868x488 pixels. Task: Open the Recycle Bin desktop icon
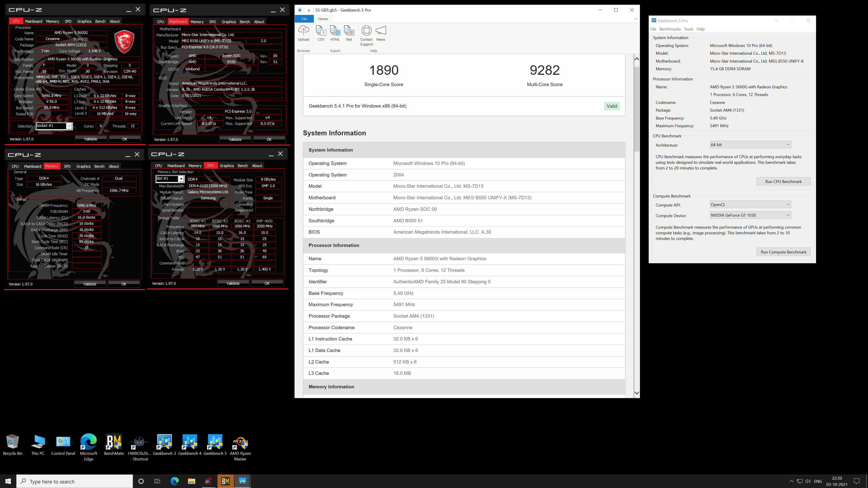12,445
